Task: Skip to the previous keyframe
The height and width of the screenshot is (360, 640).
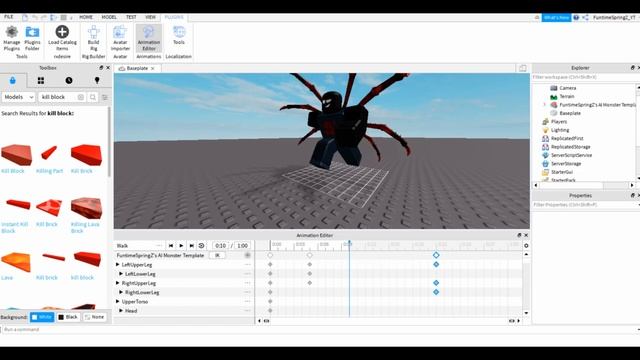Action: pyautogui.click(x=171, y=246)
